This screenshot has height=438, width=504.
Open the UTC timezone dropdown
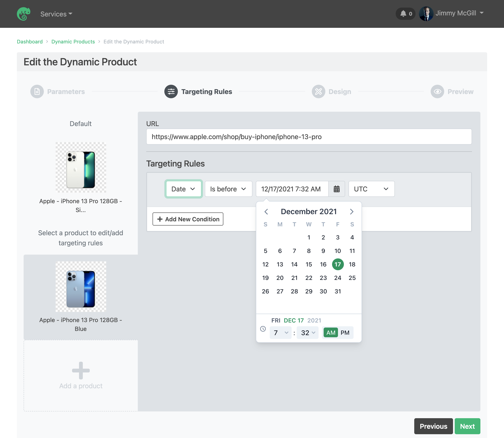tap(371, 189)
